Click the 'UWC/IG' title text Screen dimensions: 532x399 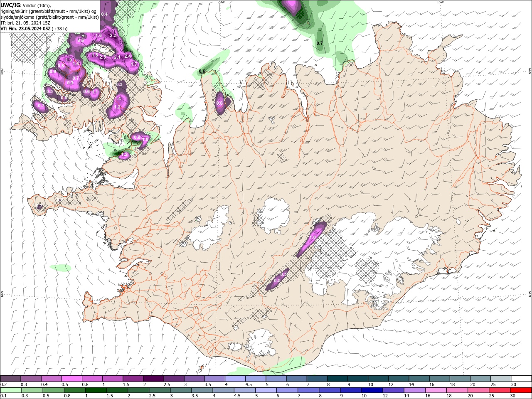click(10, 5)
